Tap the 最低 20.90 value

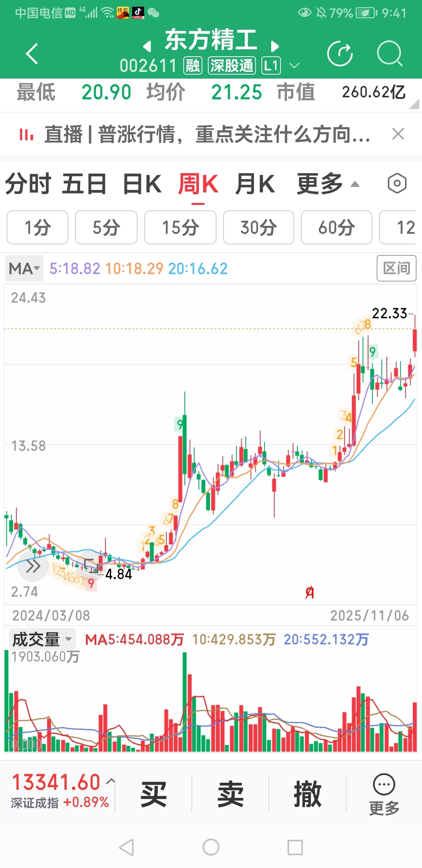pyautogui.click(x=106, y=92)
